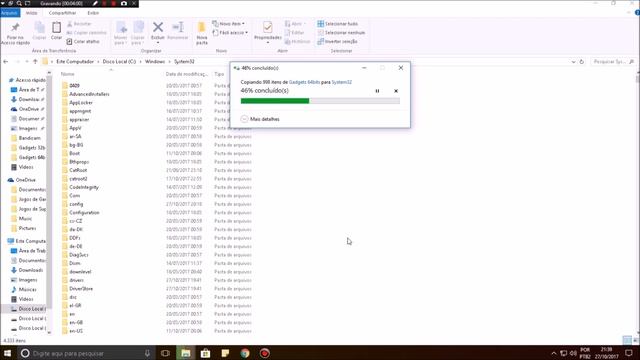The width and height of the screenshot is (640, 360).
Task: Open Task View on the taskbar
Action: pos(165,353)
